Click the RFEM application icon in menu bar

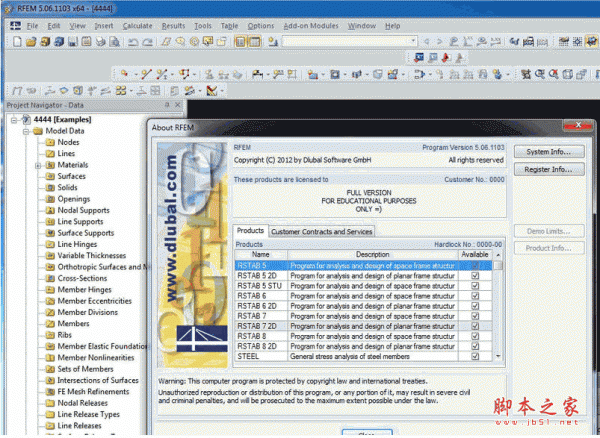15,26
